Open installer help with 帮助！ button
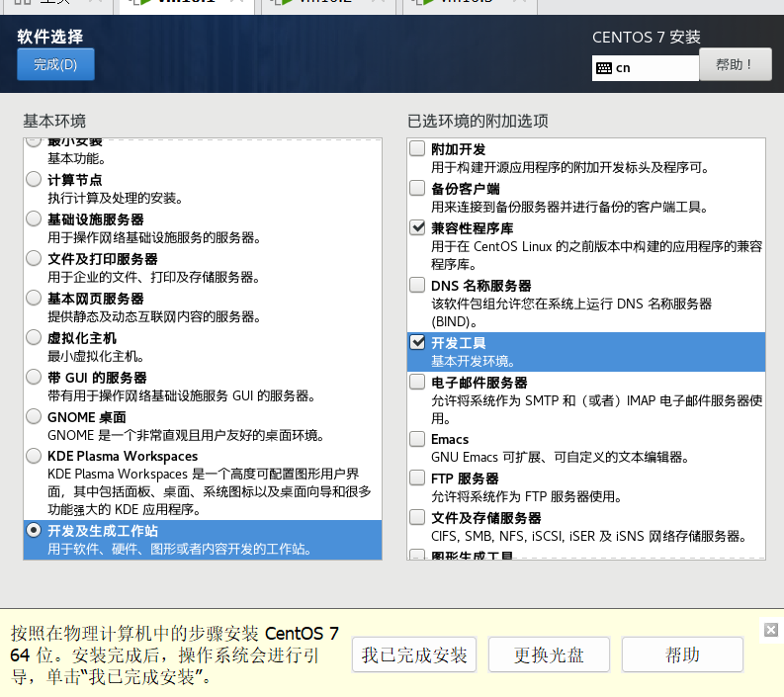 [x=735, y=64]
